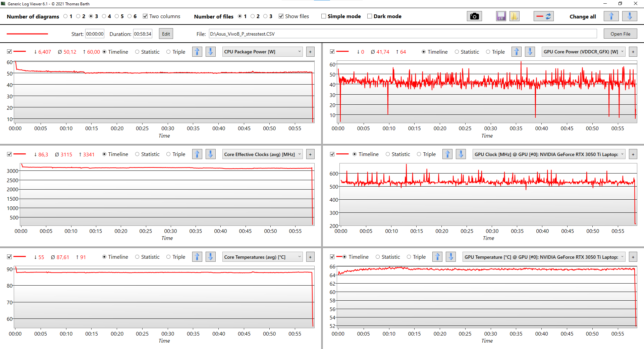This screenshot has height=349, width=644.
Task: Move CPU Package Power diagram up
Action: 197,52
